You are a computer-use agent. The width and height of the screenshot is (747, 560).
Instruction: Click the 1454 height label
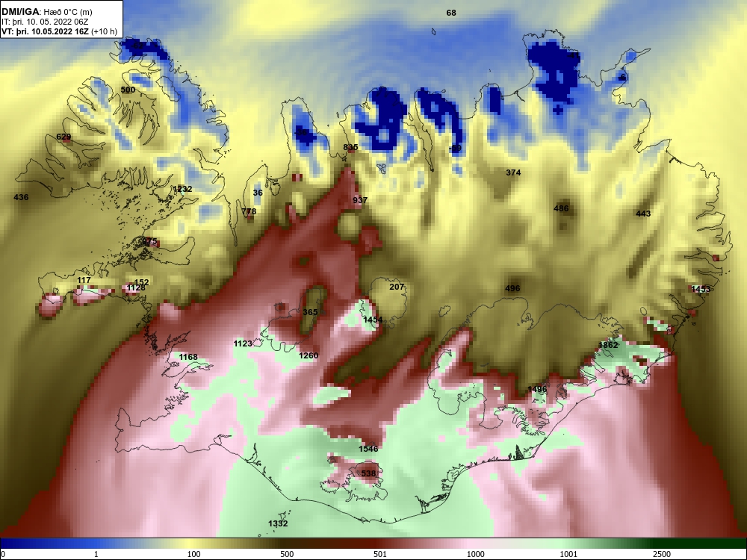click(x=373, y=320)
